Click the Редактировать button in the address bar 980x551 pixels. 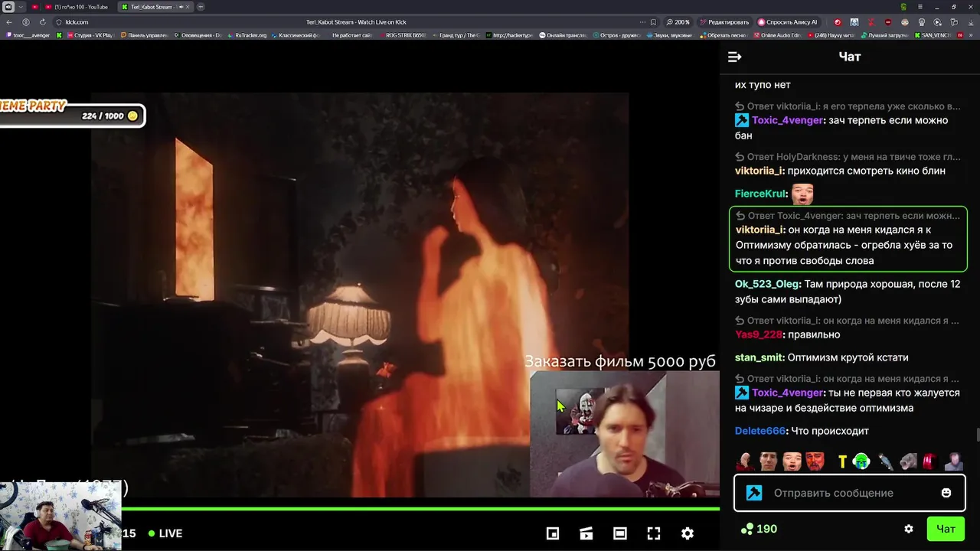(724, 22)
